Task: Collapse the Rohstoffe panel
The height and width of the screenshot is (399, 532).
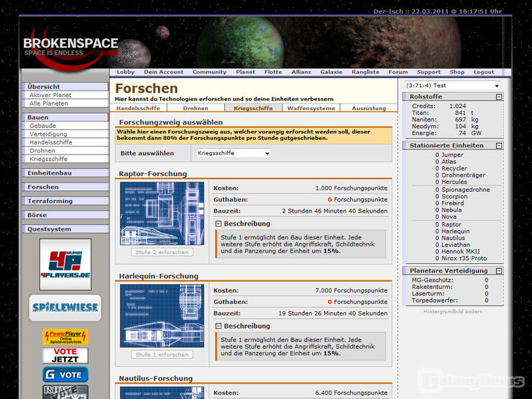Action: [499, 97]
